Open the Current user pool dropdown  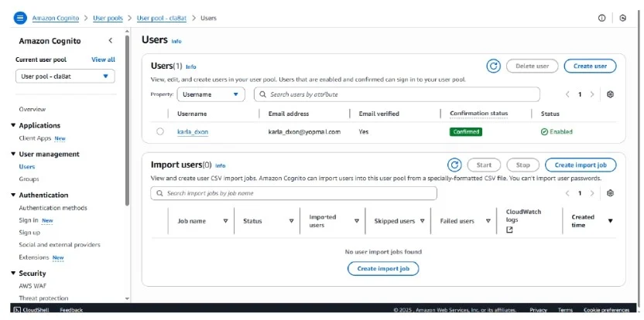(x=65, y=77)
